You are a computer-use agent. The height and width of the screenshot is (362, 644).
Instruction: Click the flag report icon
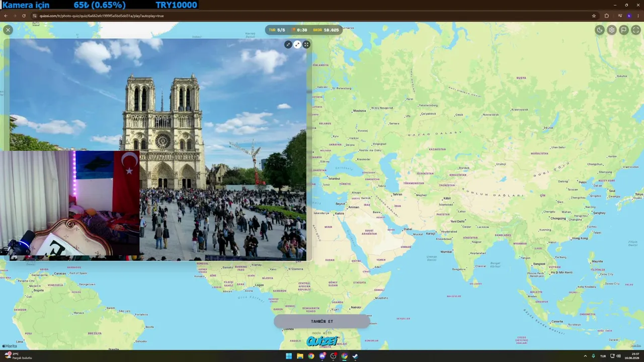point(623,30)
